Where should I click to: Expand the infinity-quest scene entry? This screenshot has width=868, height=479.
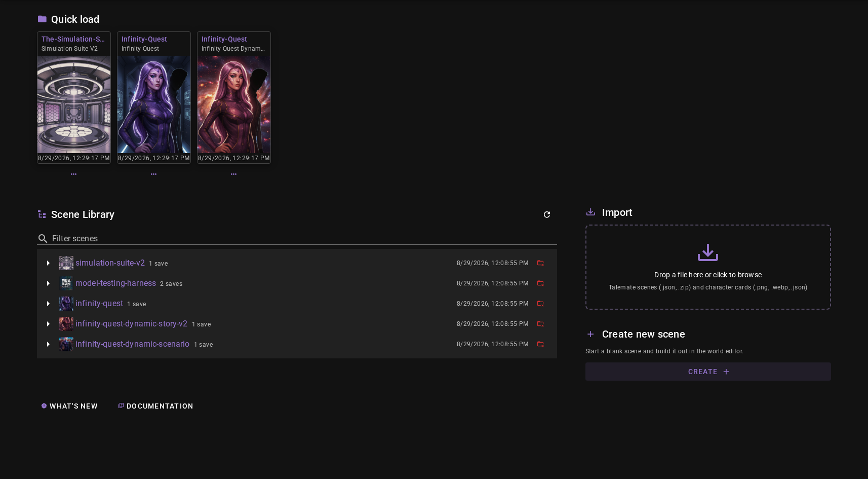click(48, 304)
